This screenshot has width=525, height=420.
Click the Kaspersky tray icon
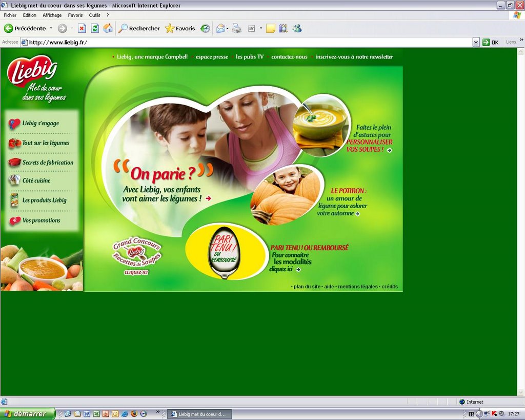494,414
